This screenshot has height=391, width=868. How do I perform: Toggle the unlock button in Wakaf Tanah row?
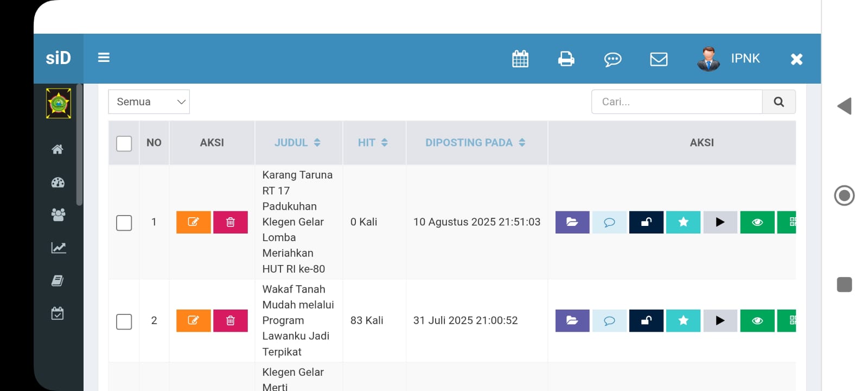646,320
